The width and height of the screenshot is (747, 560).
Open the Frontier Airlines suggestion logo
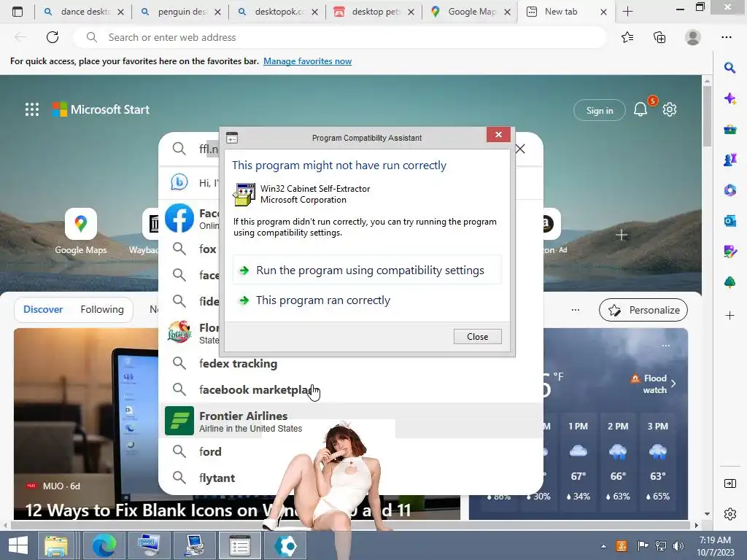(179, 421)
